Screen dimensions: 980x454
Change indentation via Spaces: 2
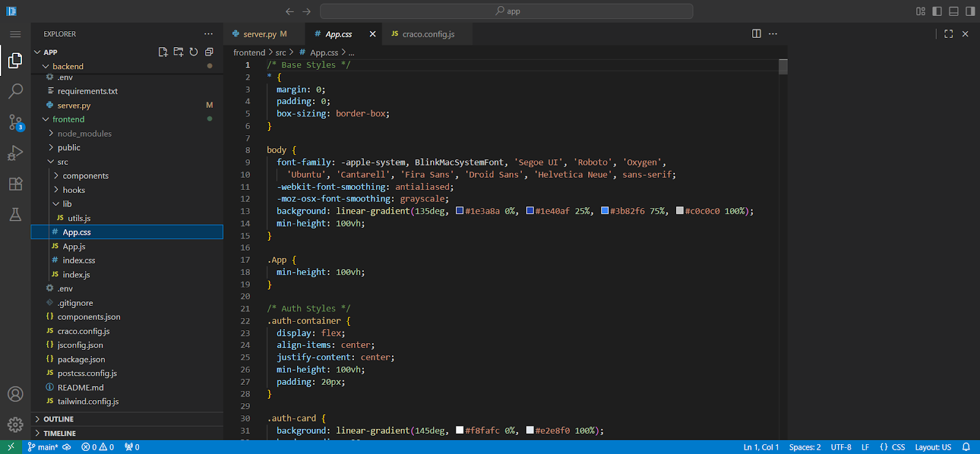coord(805,447)
